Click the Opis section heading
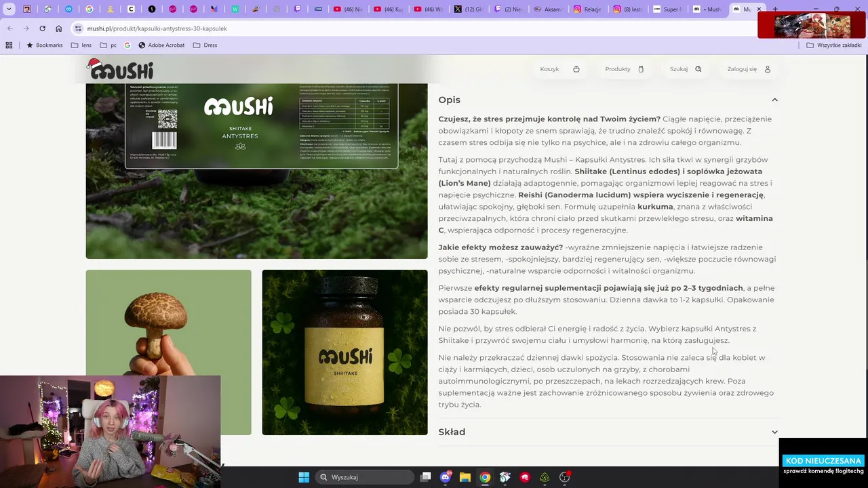 [449, 100]
